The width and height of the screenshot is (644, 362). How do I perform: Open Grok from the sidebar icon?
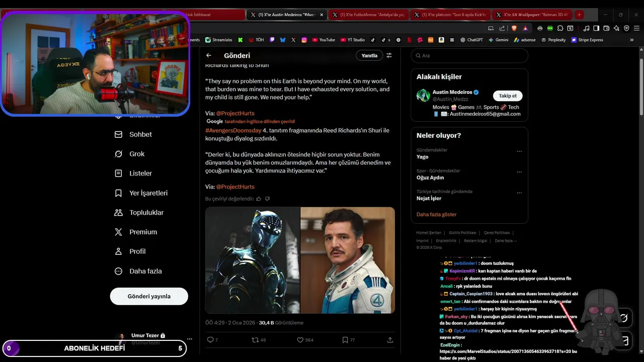coord(118,154)
